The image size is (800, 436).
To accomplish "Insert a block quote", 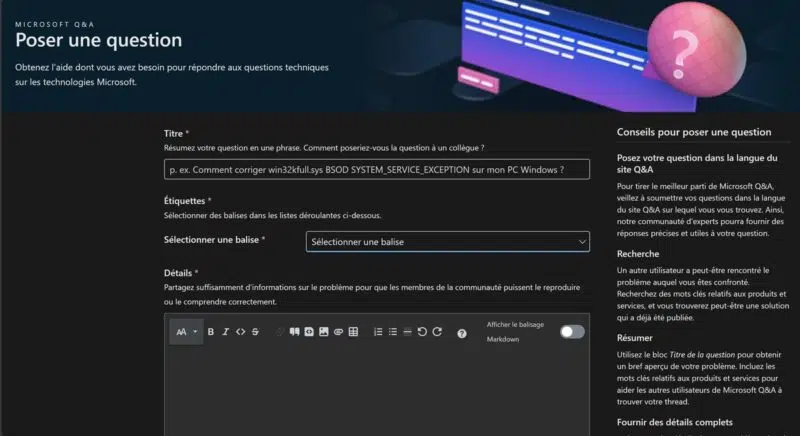I will tap(294, 331).
